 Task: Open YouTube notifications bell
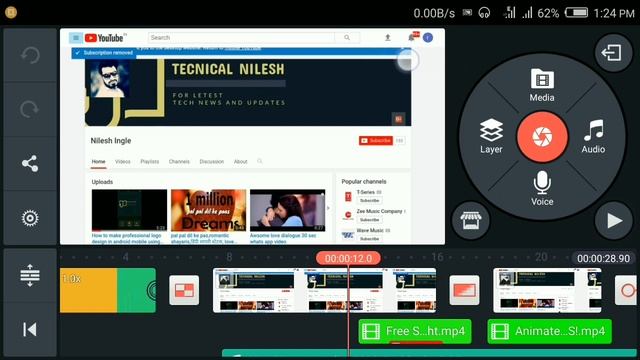click(412, 38)
